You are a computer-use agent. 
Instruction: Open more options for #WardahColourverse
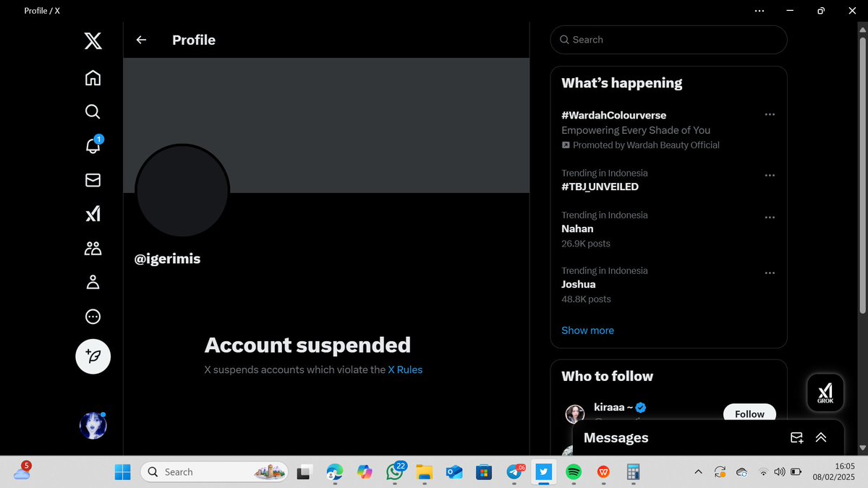[770, 115]
